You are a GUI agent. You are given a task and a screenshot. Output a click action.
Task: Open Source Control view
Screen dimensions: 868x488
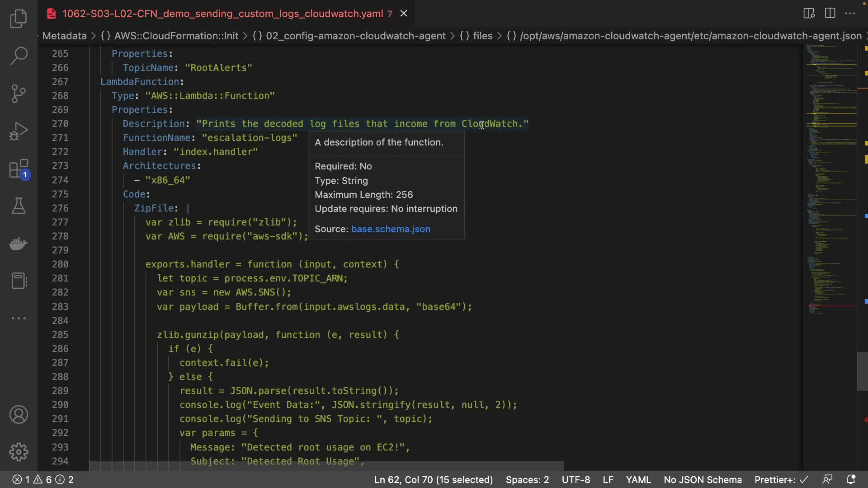(19, 94)
